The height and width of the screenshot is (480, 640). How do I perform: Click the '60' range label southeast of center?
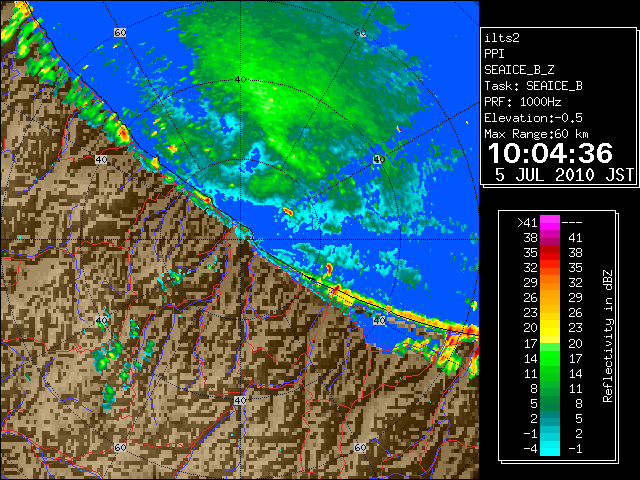tap(360, 447)
